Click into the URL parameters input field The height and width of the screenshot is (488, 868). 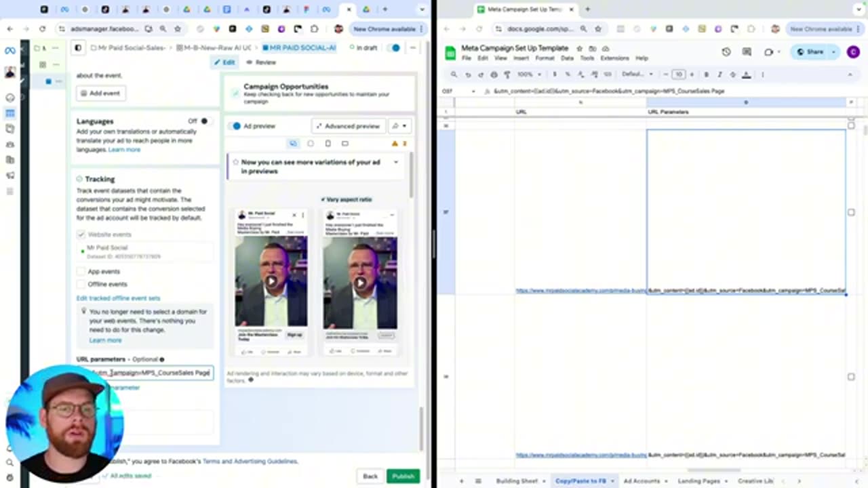pos(145,373)
